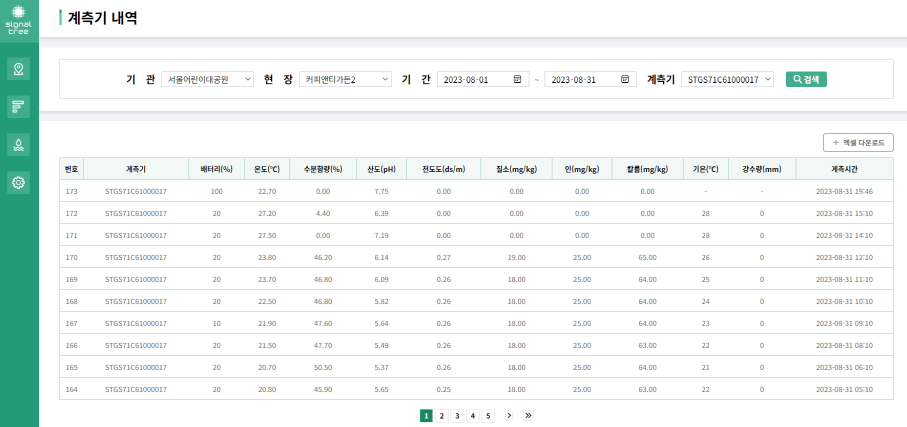The image size is (907, 427).
Task: Jump to last page double arrow
Action: [527, 415]
